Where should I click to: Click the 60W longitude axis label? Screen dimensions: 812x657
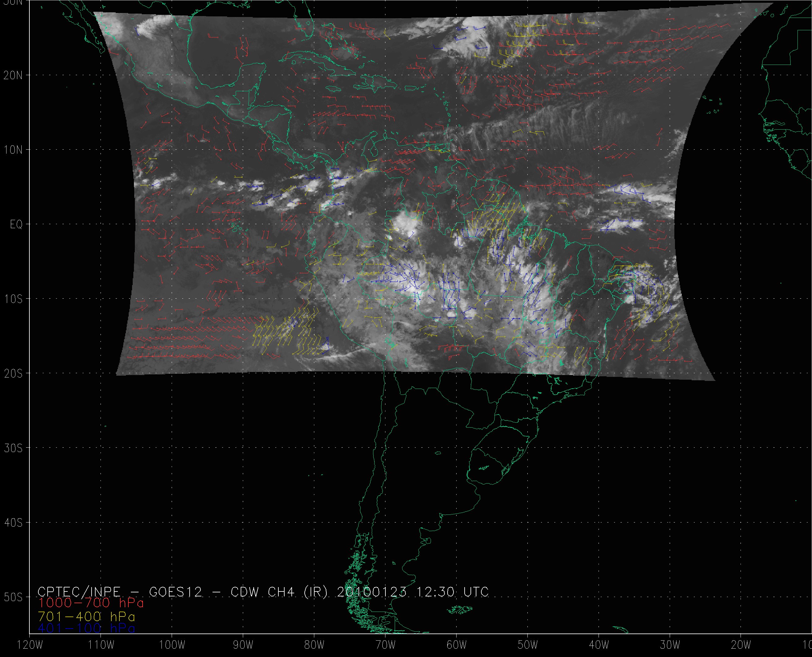[457, 645]
